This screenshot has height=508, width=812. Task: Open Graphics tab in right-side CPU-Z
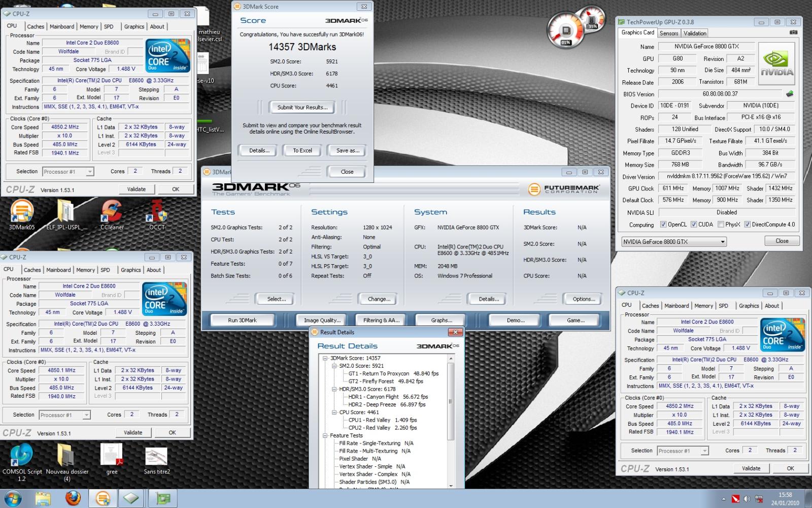click(x=749, y=305)
